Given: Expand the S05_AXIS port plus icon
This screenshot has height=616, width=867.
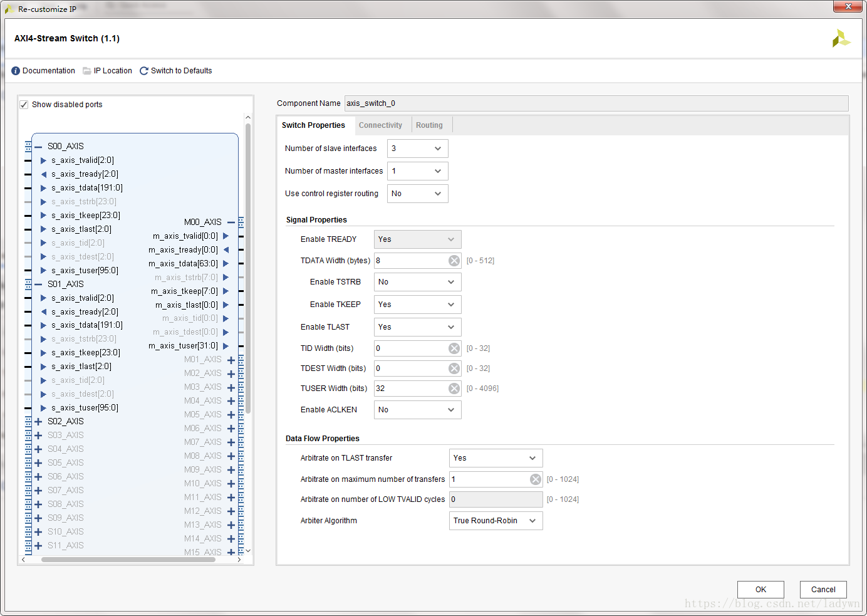Looking at the screenshot, I should [38, 463].
